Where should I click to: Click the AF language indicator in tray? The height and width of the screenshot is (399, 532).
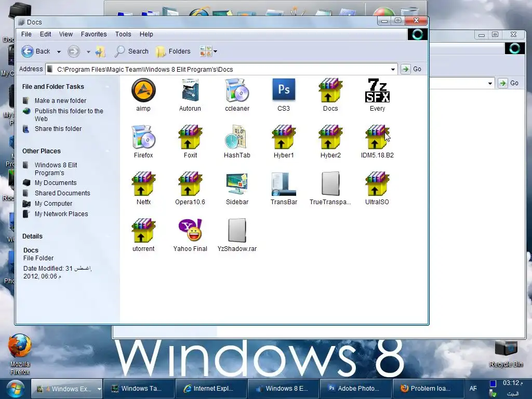click(x=473, y=389)
